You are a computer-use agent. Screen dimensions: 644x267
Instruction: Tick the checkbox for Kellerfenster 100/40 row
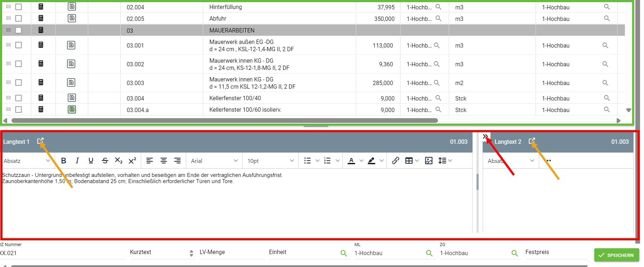19,98
